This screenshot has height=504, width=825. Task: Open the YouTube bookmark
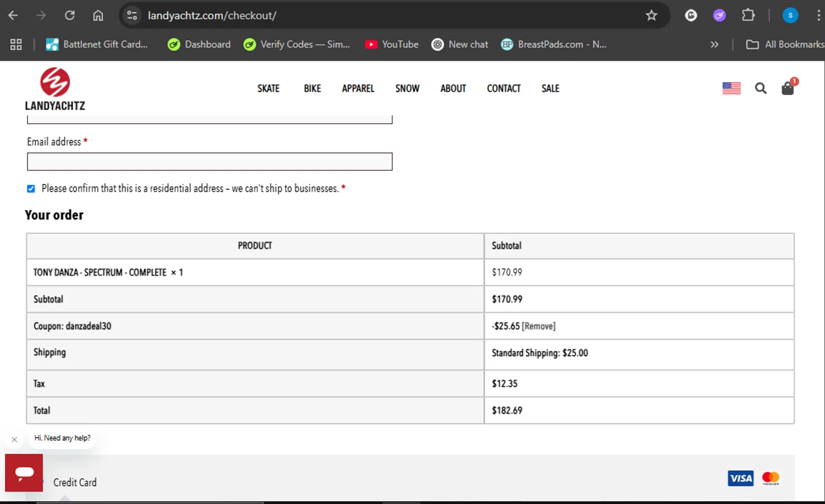tap(392, 45)
